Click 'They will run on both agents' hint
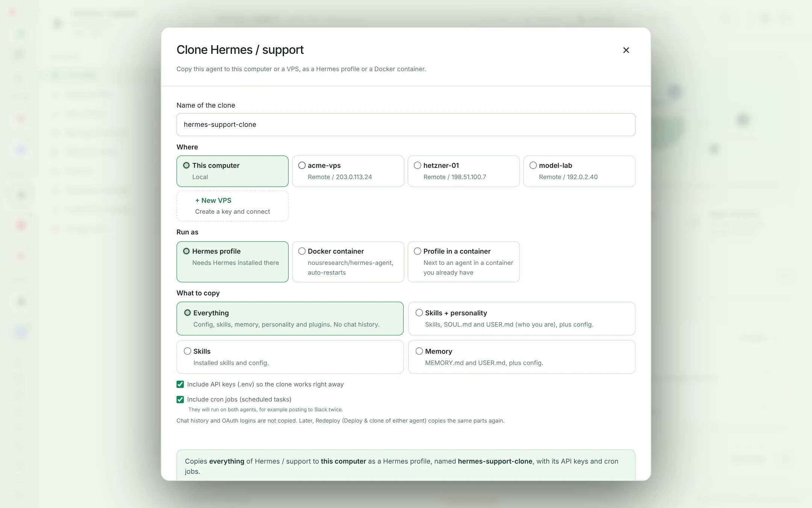 (x=265, y=409)
